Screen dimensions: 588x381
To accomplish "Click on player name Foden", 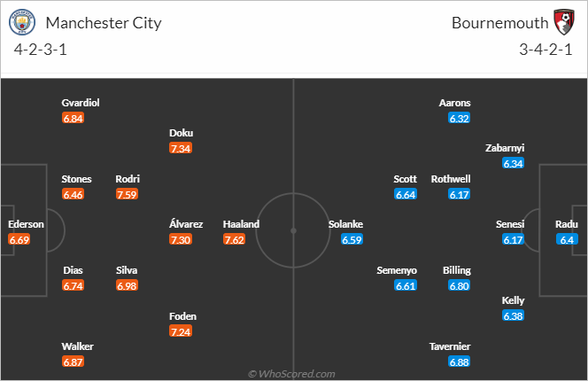I will pyautogui.click(x=182, y=316).
